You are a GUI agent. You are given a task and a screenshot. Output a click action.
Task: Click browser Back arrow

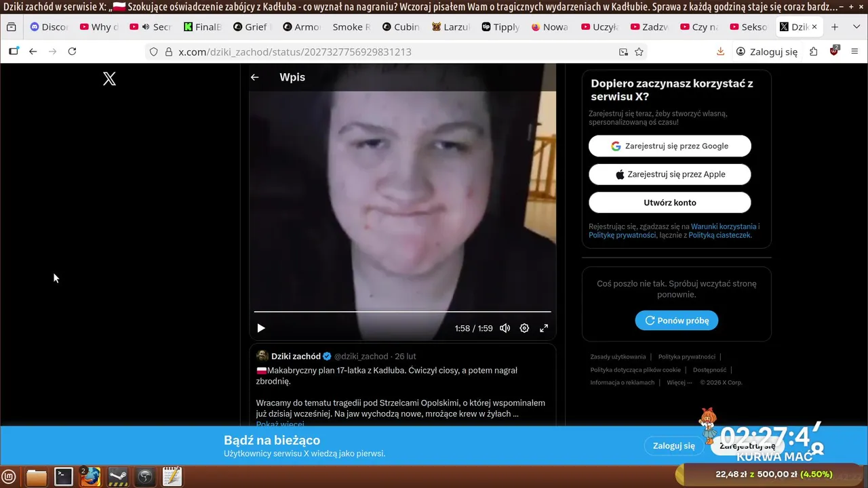pos(33,52)
